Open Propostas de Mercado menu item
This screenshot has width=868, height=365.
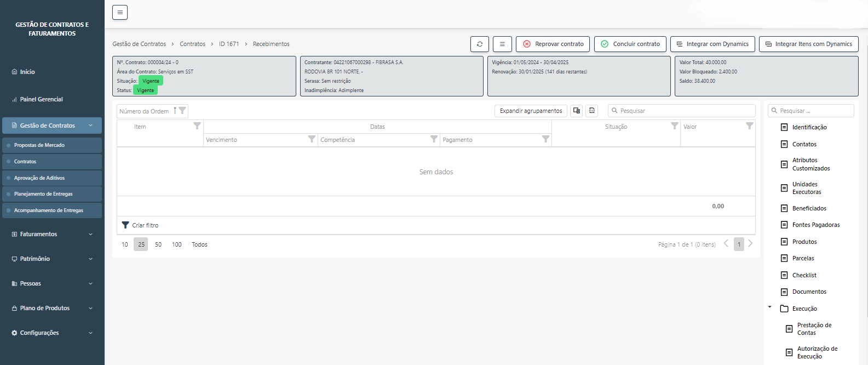point(39,145)
